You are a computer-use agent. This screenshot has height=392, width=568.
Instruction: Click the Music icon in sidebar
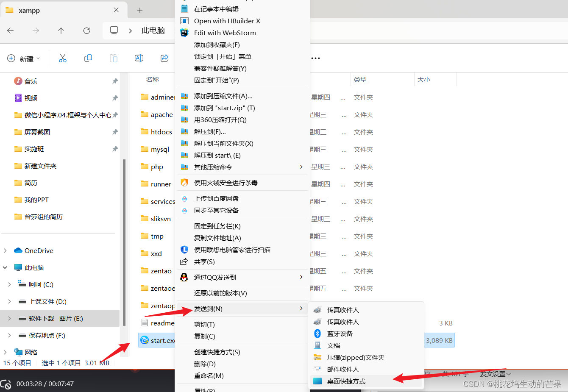coord(18,81)
